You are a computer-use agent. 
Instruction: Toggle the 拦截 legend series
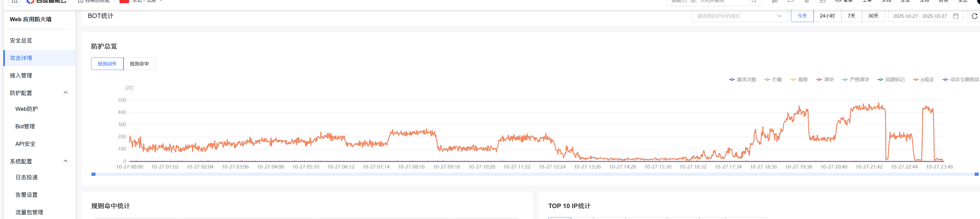[x=773, y=80]
